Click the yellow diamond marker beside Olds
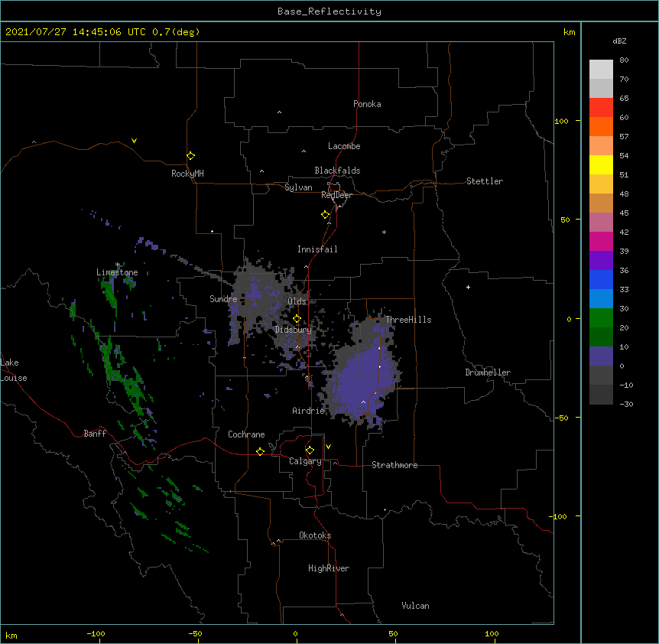 coord(297,318)
